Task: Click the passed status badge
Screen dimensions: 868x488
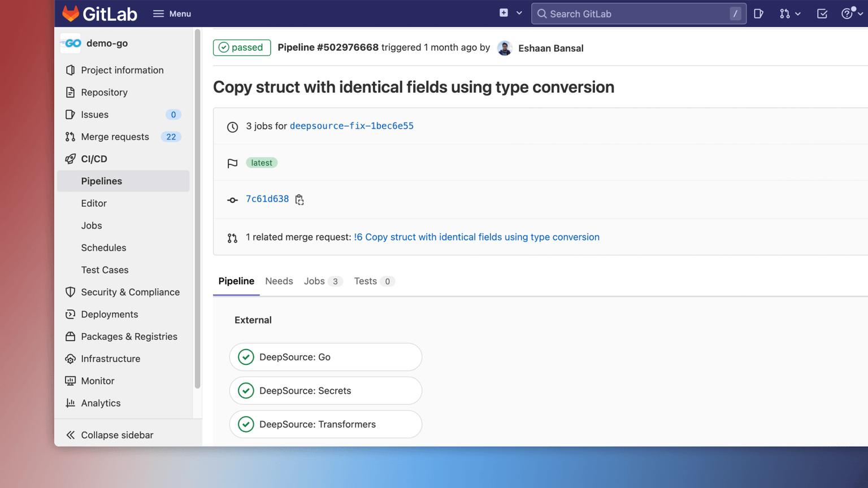Action: point(242,47)
